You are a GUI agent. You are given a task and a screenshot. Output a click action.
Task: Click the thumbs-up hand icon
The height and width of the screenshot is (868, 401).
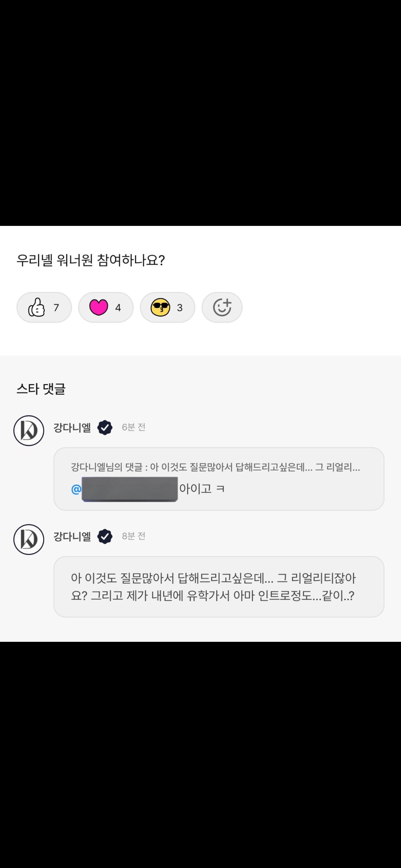pyautogui.click(x=36, y=307)
